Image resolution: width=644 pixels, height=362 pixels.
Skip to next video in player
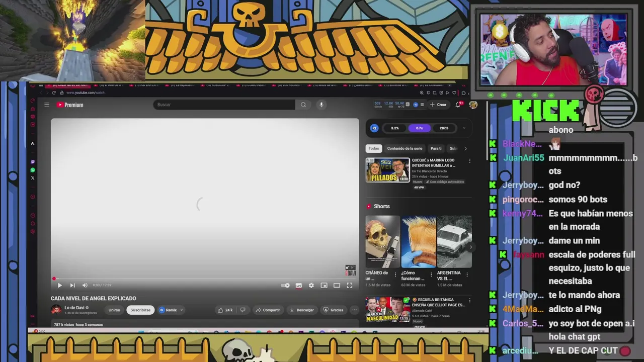click(72, 285)
